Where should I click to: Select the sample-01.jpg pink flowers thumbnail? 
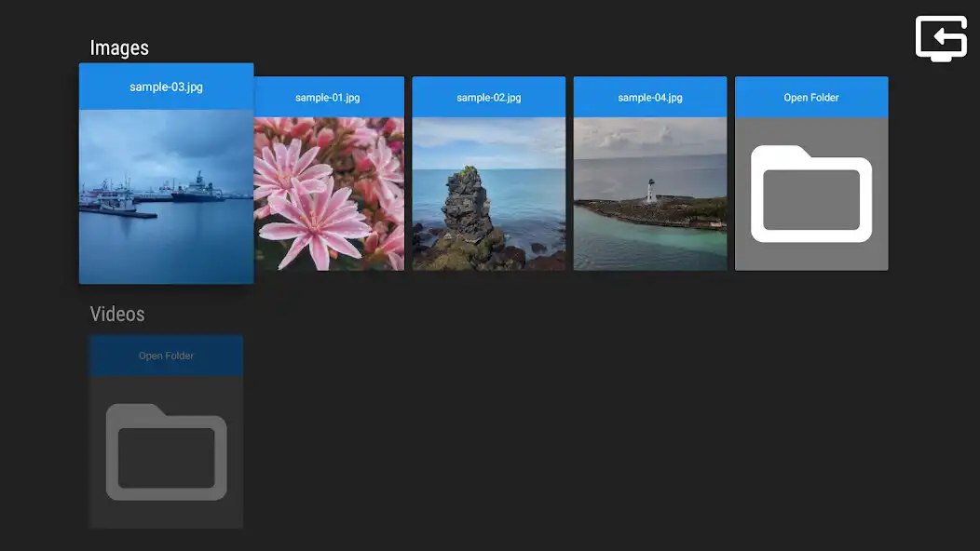coord(328,191)
